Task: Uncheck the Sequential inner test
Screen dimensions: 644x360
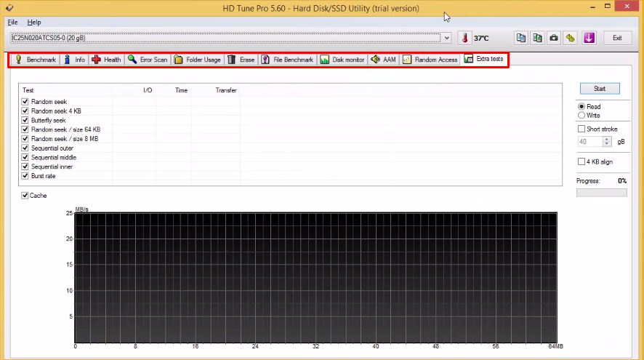Action: (x=25, y=167)
